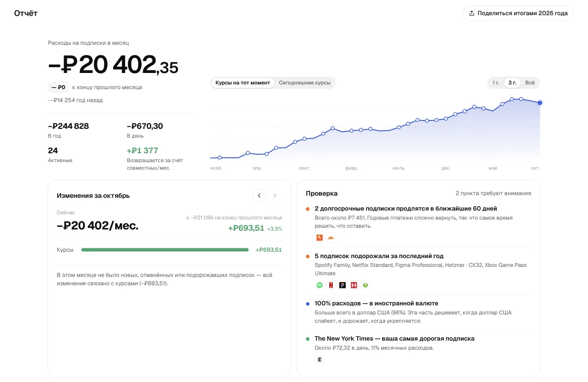Click the green Курсы progress bar
Viewport: 588px width, 382px height.
[x=165, y=250]
